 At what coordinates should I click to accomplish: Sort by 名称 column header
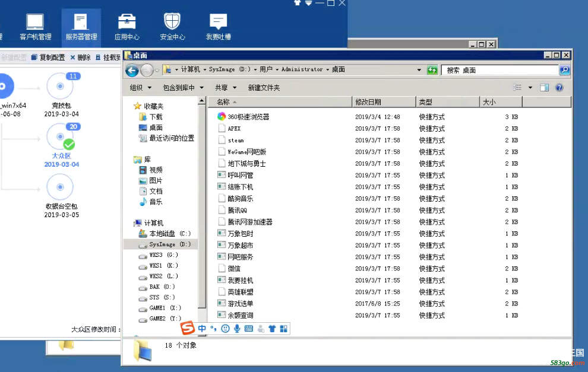280,102
